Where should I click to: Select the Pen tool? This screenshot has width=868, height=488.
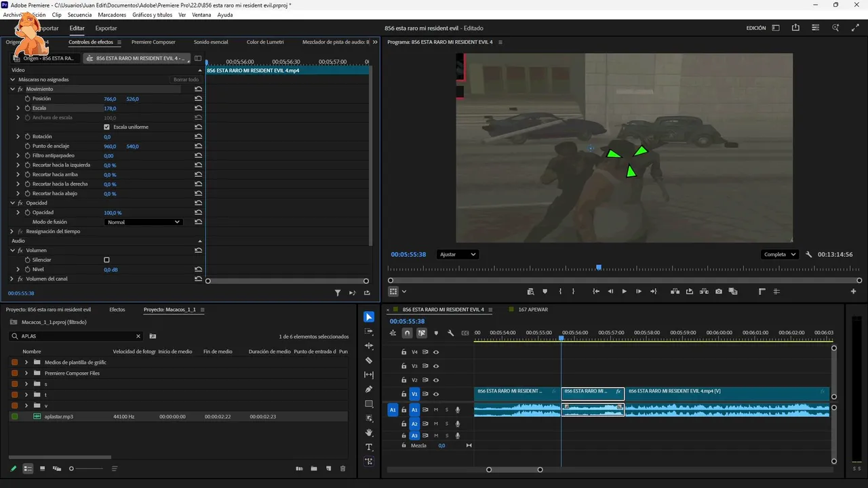coord(369,389)
